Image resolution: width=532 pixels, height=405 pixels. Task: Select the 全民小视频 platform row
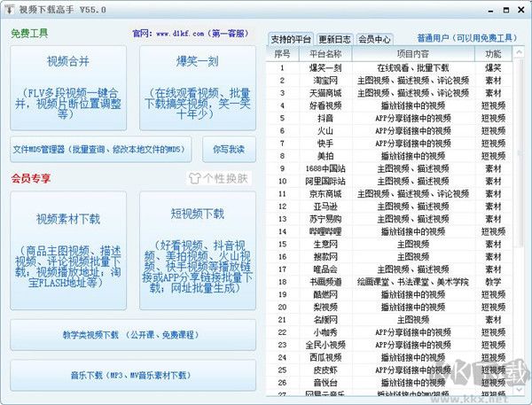click(x=389, y=345)
